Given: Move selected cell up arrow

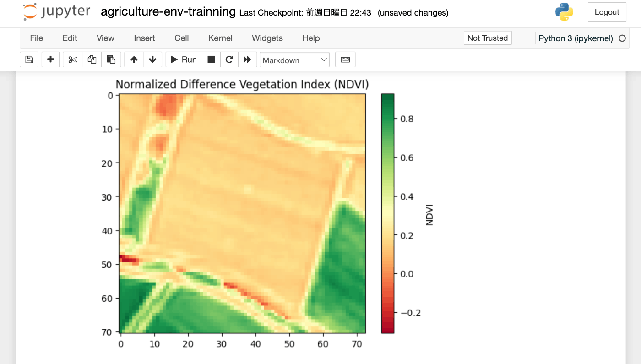Looking at the screenshot, I should click(134, 60).
